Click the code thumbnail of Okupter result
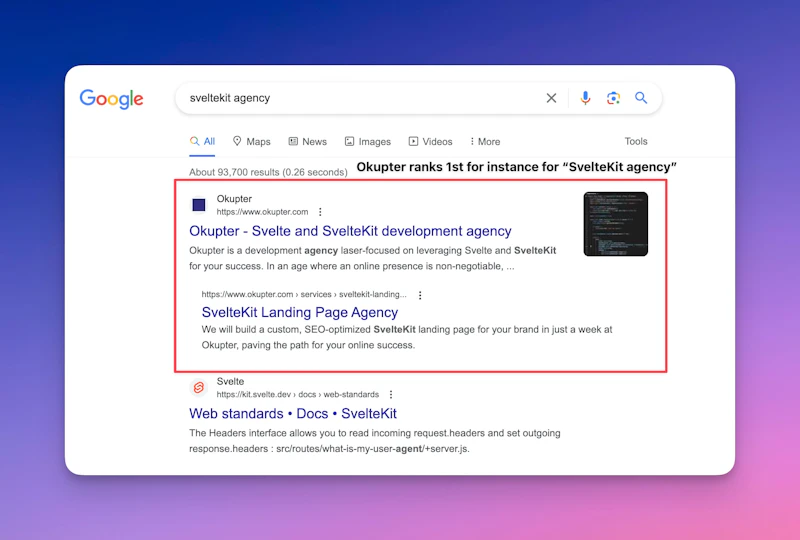 [616, 224]
